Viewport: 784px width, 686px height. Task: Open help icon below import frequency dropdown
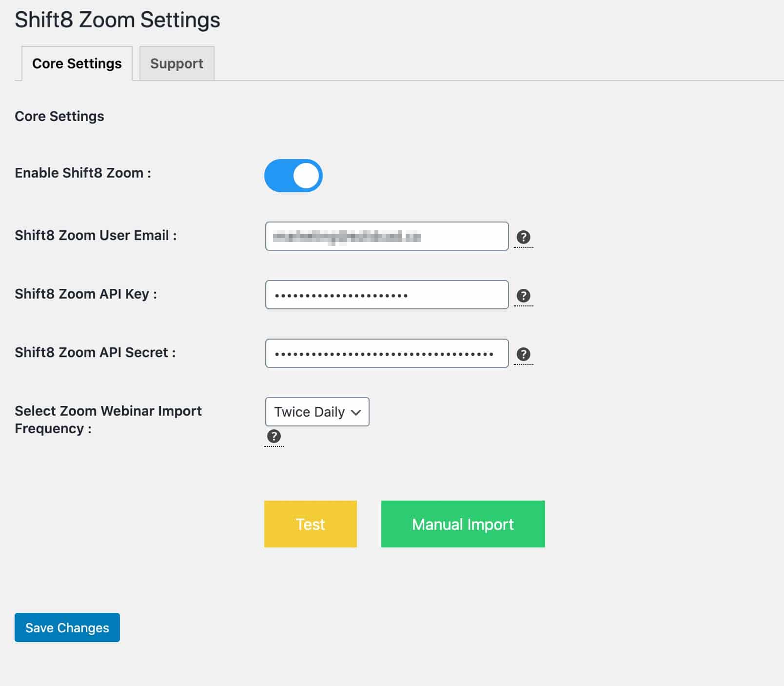tap(274, 436)
